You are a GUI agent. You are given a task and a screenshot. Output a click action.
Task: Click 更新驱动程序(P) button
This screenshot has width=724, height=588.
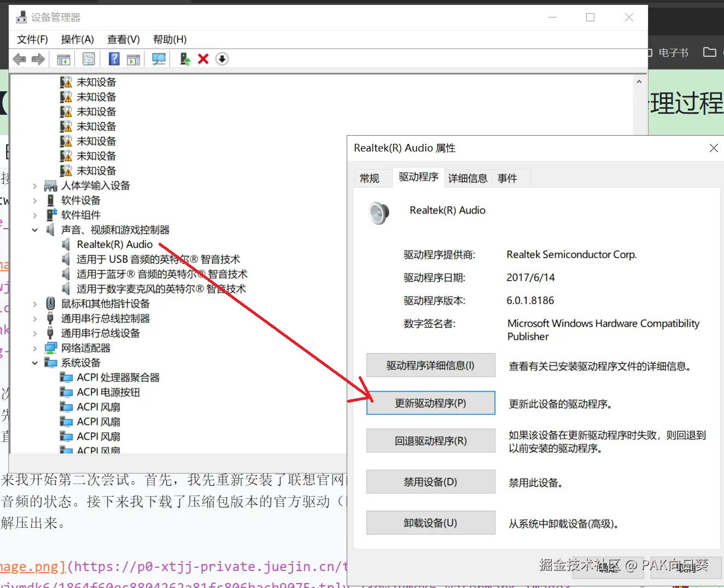click(430, 403)
